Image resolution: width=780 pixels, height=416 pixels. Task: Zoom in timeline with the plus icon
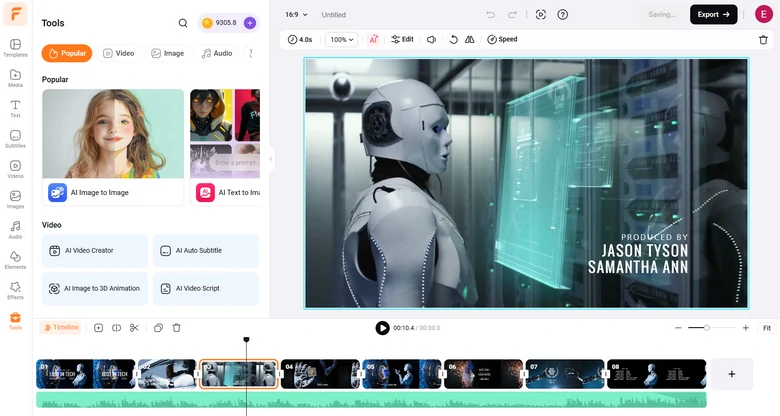pos(745,328)
